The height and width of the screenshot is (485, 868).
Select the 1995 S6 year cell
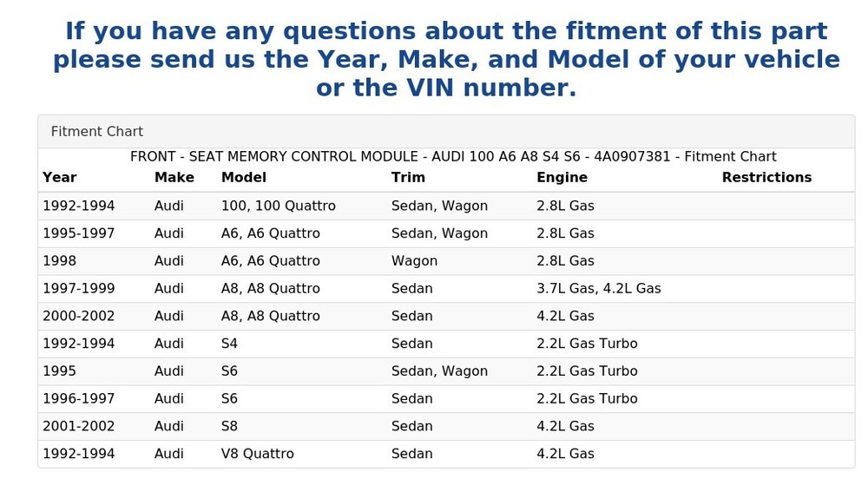click(x=59, y=371)
